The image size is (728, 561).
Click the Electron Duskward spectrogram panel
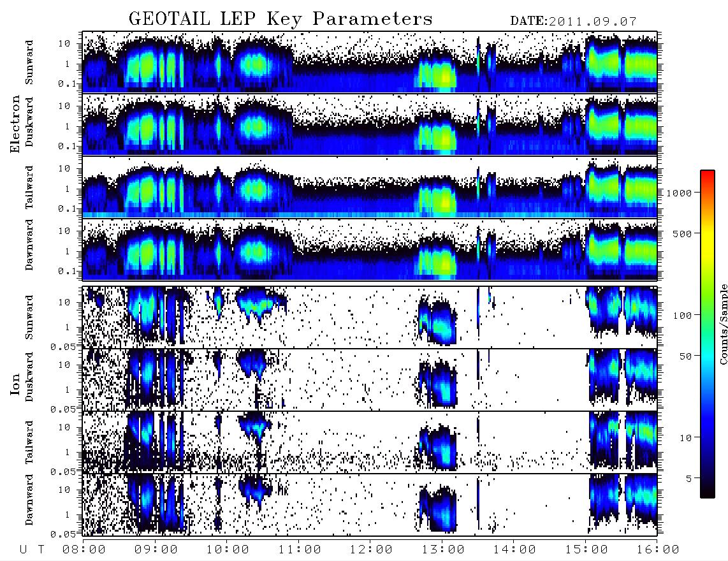click(x=370, y=124)
